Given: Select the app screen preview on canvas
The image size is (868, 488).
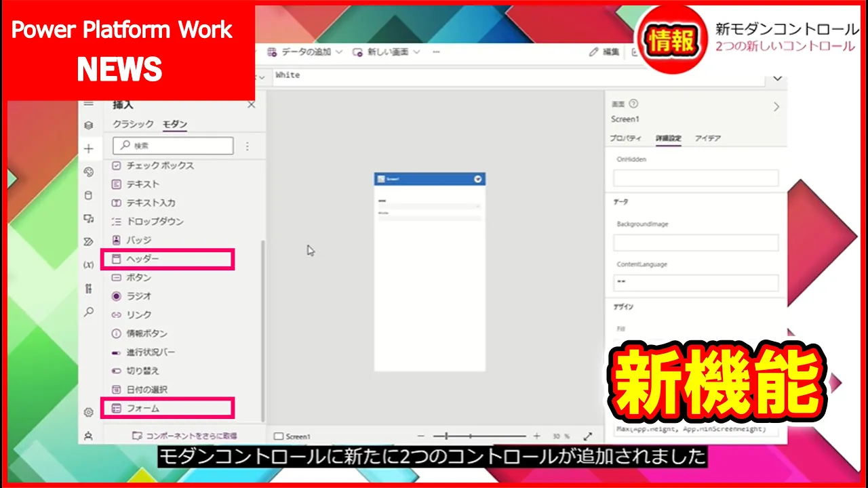Looking at the screenshot, I should pos(430,272).
